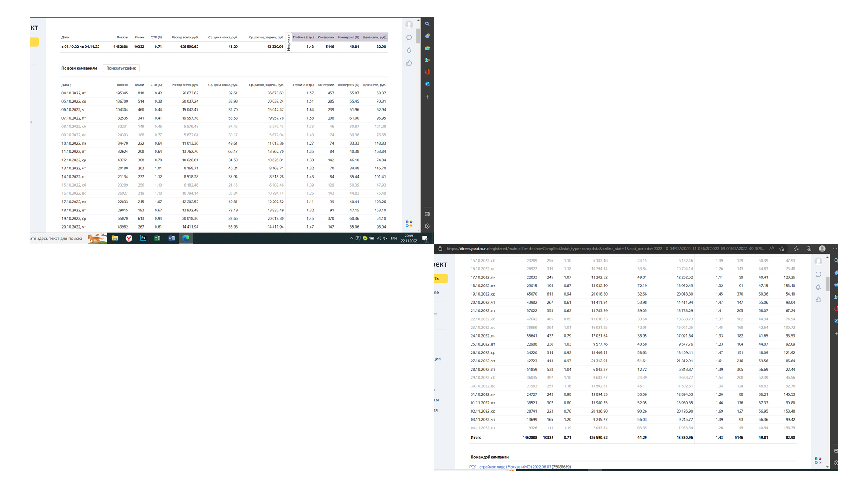Click the vertical scrollbar thumb in top page
This screenshot has height=488, width=868.
click(418, 36)
